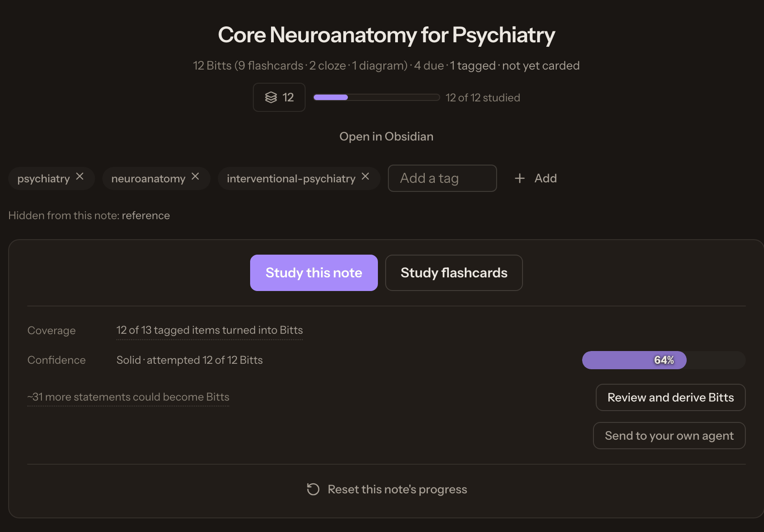
Task: Start Study this note
Action: 314,273
